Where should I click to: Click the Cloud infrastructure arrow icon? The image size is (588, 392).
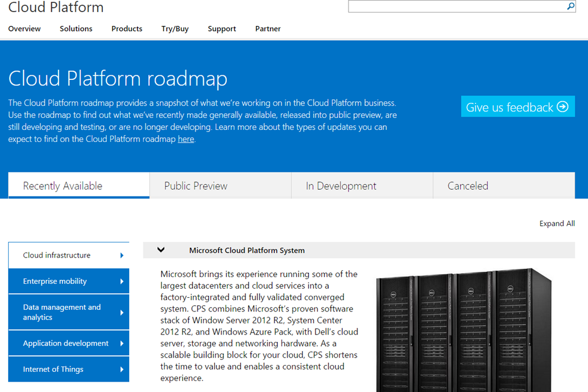(x=121, y=255)
